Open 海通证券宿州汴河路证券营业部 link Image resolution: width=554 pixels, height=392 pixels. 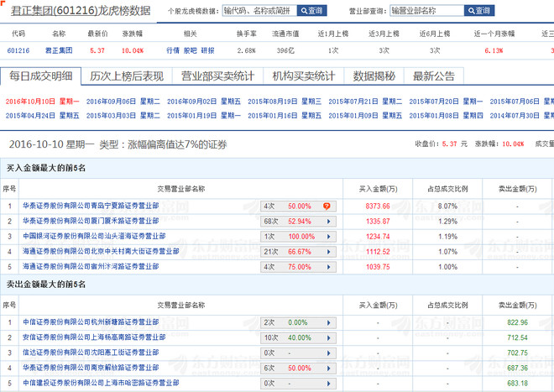point(91,267)
